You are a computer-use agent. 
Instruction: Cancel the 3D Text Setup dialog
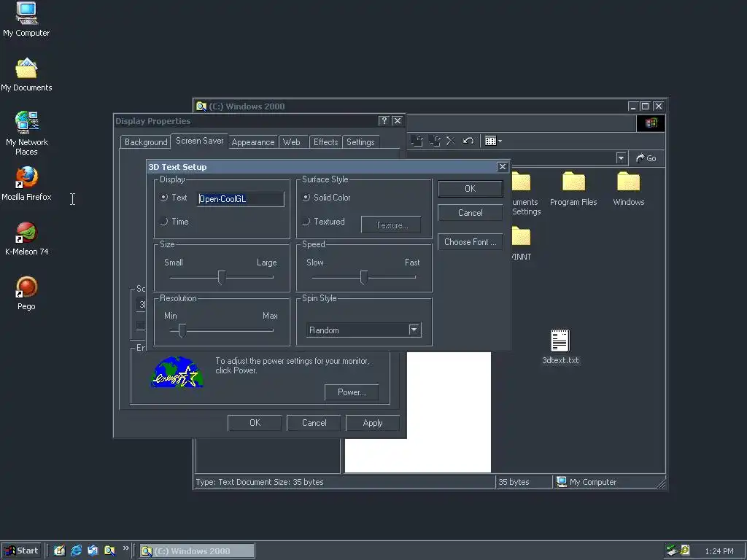[471, 213]
